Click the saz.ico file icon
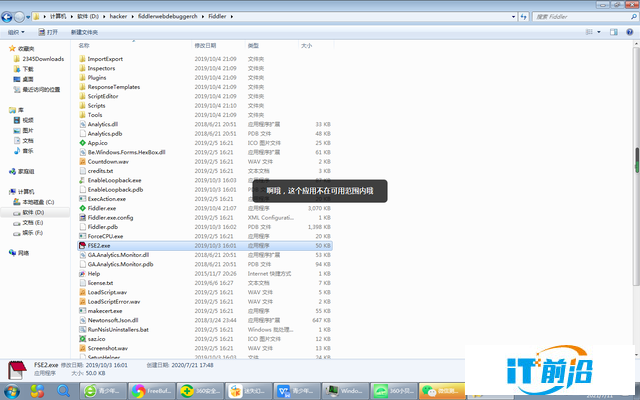The image size is (640, 400). [82, 339]
